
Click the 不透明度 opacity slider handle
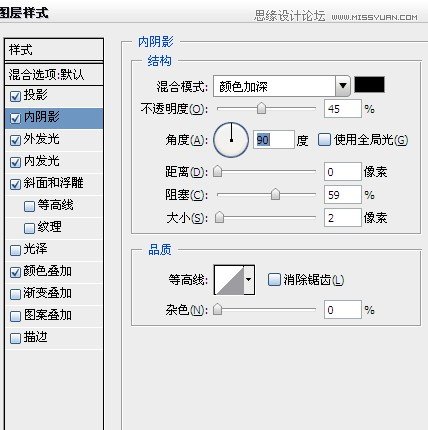click(261, 108)
